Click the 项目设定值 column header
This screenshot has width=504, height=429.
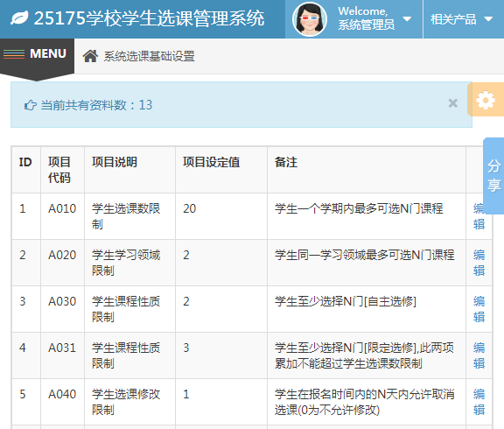coord(212,162)
